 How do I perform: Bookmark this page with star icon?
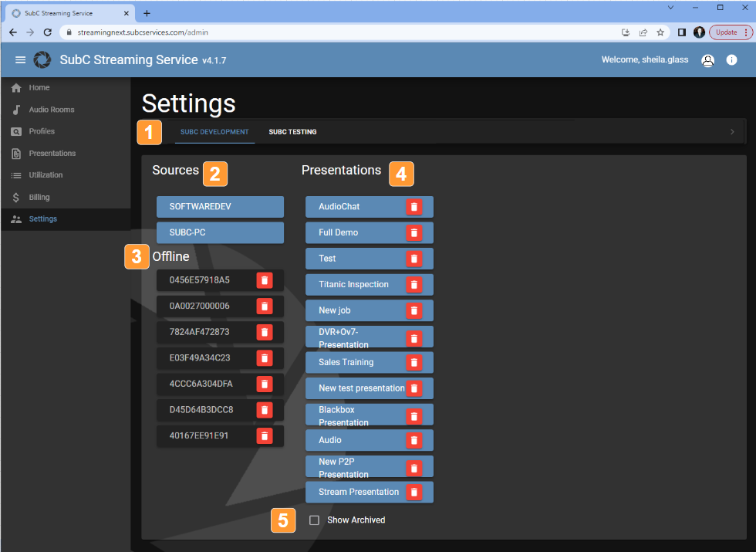tap(660, 32)
